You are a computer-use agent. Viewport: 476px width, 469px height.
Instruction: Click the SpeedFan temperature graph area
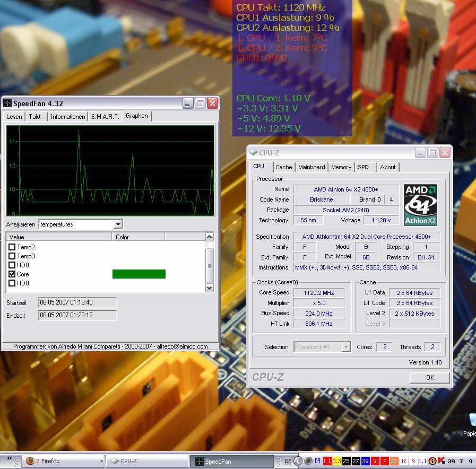[110, 170]
